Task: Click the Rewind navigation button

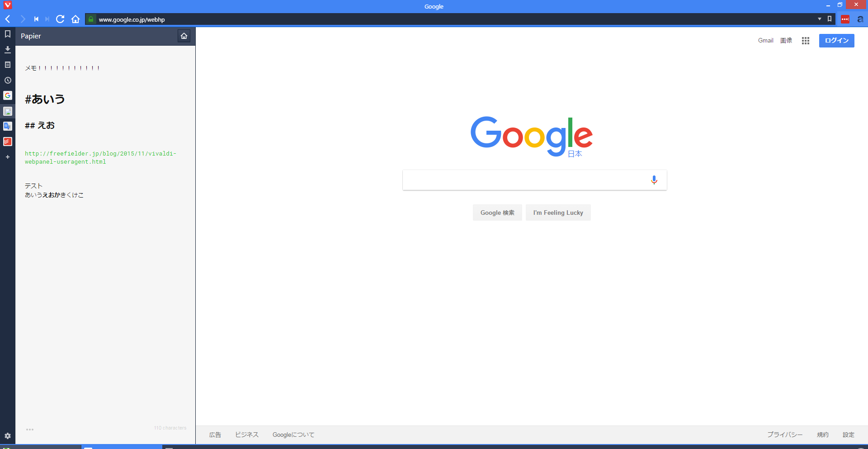Action: coord(36,19)
